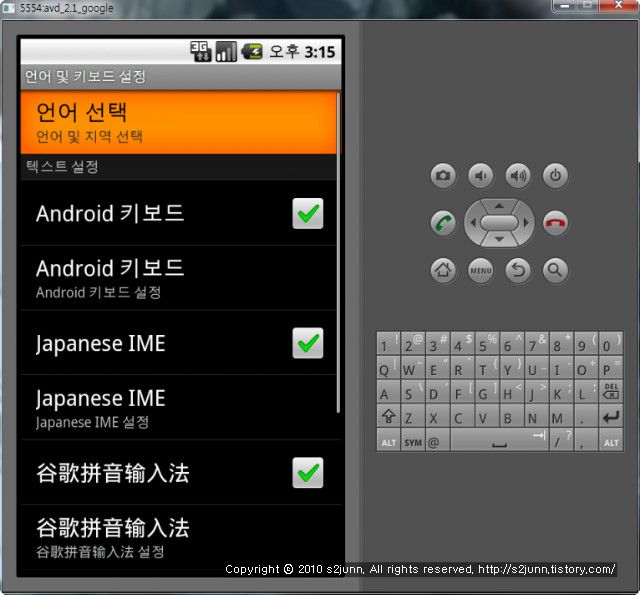Viewport: 640px width, 595px height.
Task: Click the D-pad left arrow
Action: coord(473,223)
